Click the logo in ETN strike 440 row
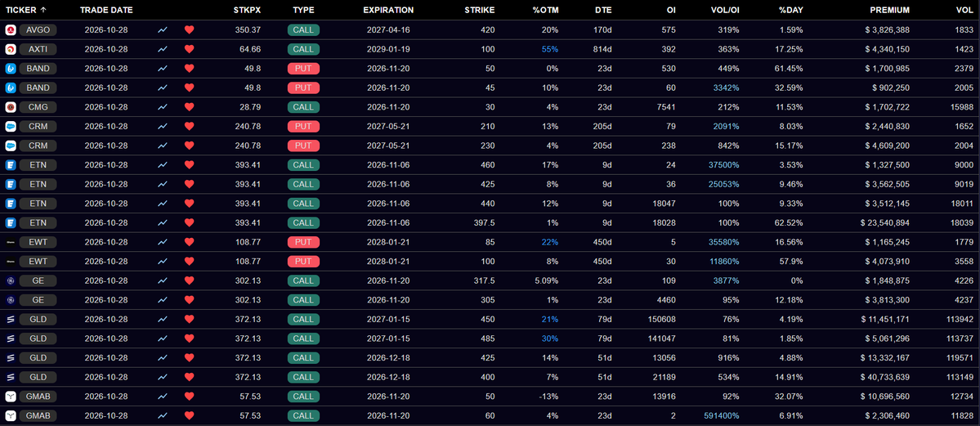Image resolution: width=980 pixels, height=426 pixels. coord(10,204)
